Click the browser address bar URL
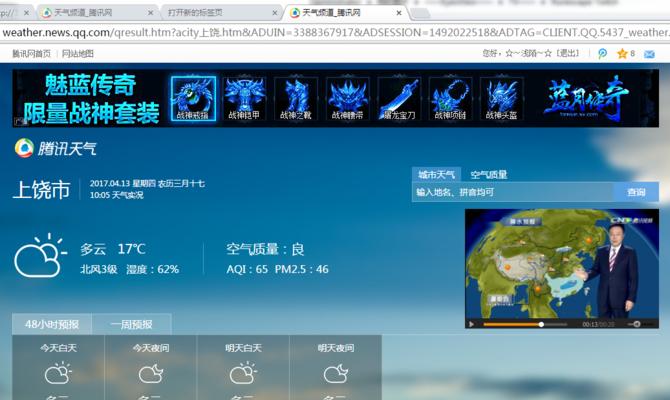Viewport: 670px width, 400px height. coord(335,32)
